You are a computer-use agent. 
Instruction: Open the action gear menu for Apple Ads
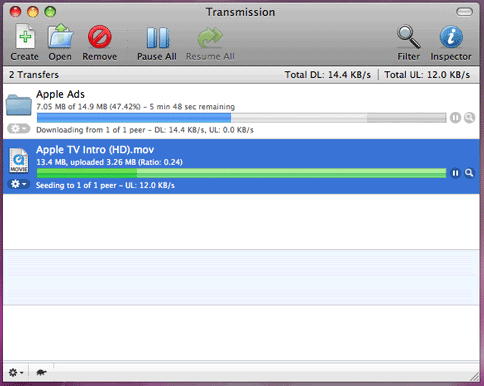(19, 128)
